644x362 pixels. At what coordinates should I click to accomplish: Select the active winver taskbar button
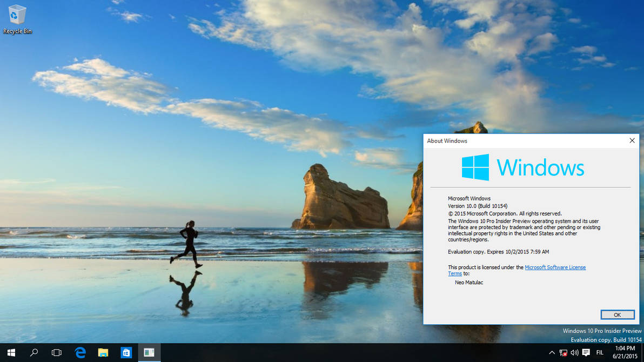(149, 353)
